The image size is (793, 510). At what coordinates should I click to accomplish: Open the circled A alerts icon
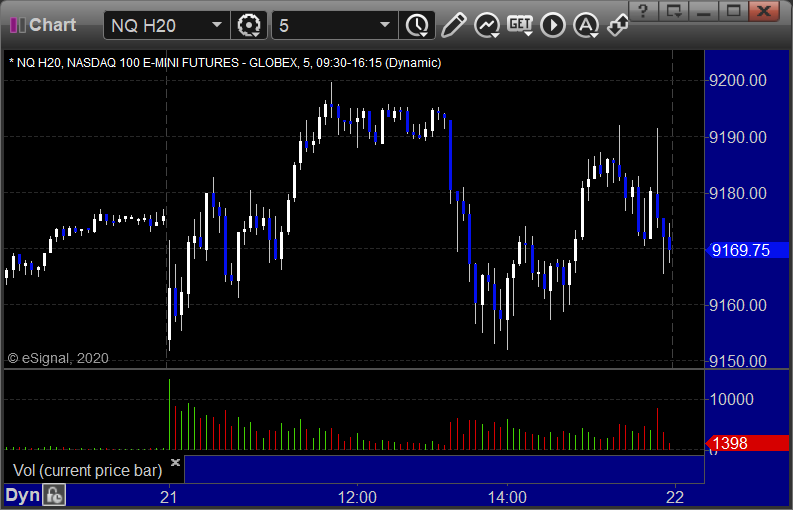point(586,25)
